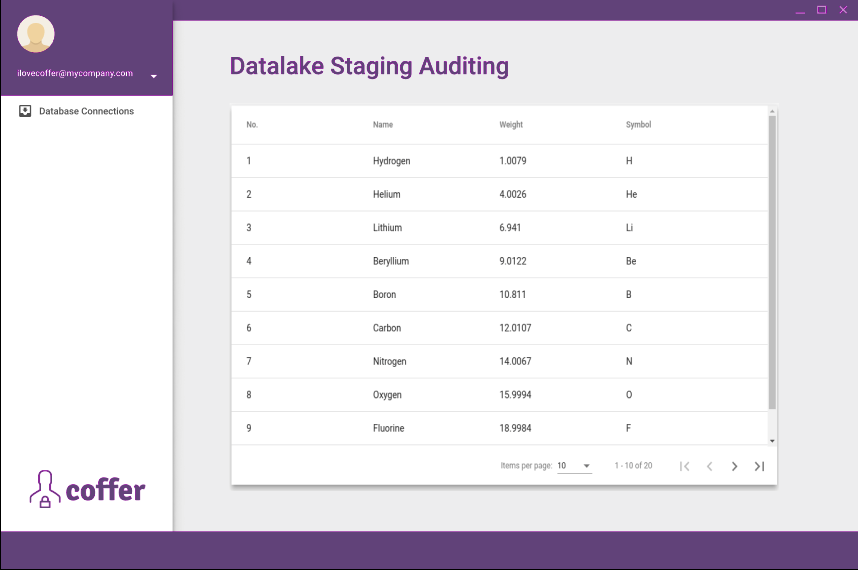Click the table scrollbar down arrow
Screen dimensions: 858x570
[772, 441]
